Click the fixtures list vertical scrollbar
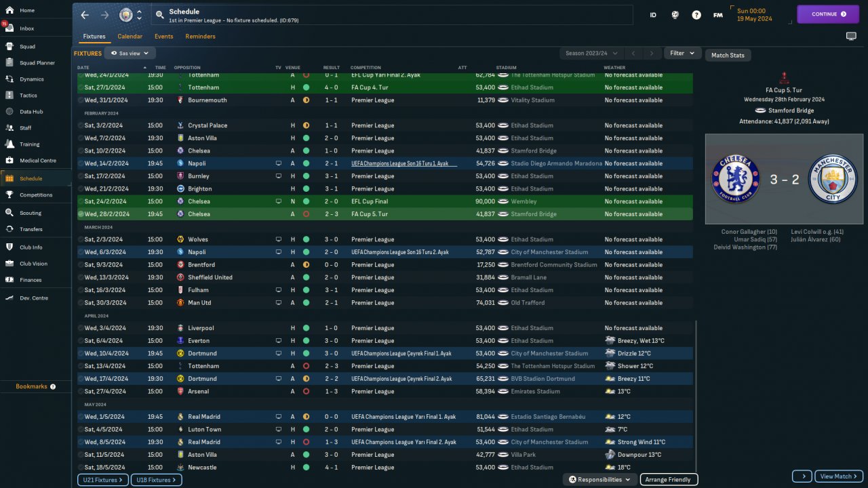The width and height of the screenshot is (868, 488). coord(696,394)
